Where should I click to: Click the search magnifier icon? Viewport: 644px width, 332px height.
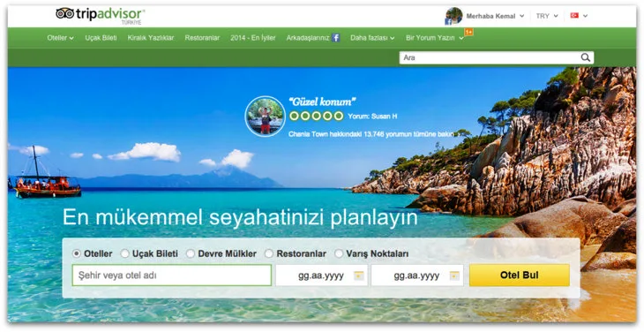click(x=585, y=57)
